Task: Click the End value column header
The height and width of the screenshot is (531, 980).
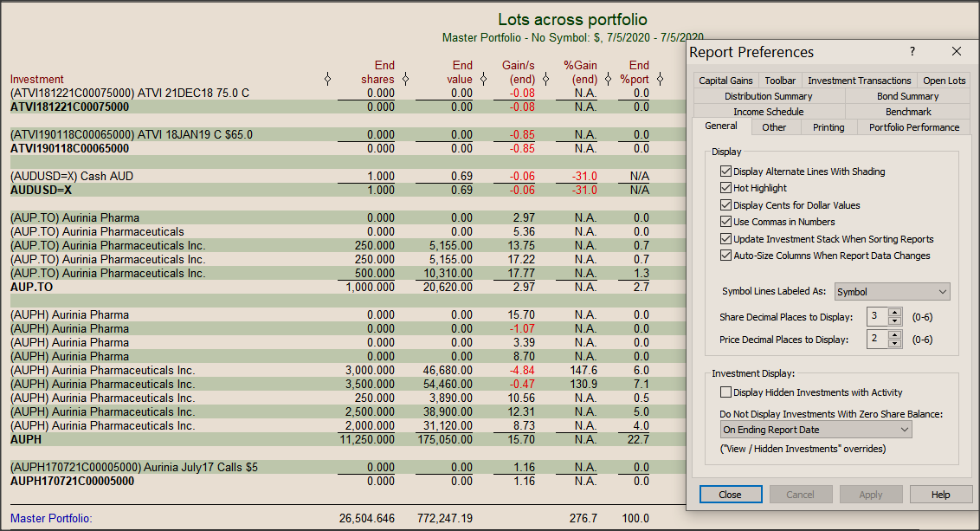Action: [x=460, y=72]
